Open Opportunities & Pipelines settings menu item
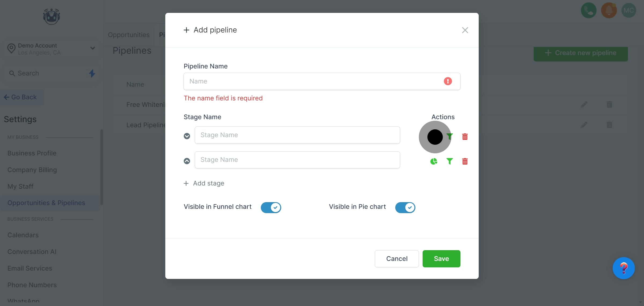 pyautogui.click(x=46, y=203)
